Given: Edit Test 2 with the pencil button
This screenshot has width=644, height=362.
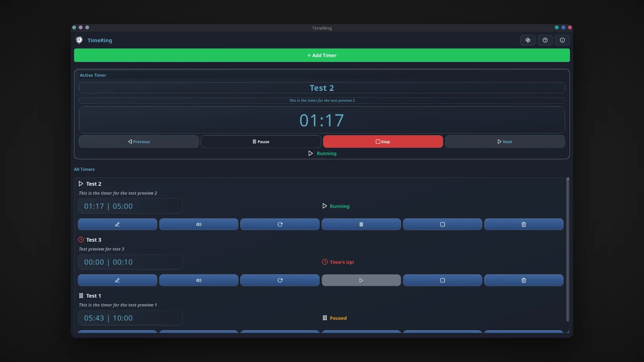Looking at the screenshot, I should pyautogui.click(x=118, y=224).
